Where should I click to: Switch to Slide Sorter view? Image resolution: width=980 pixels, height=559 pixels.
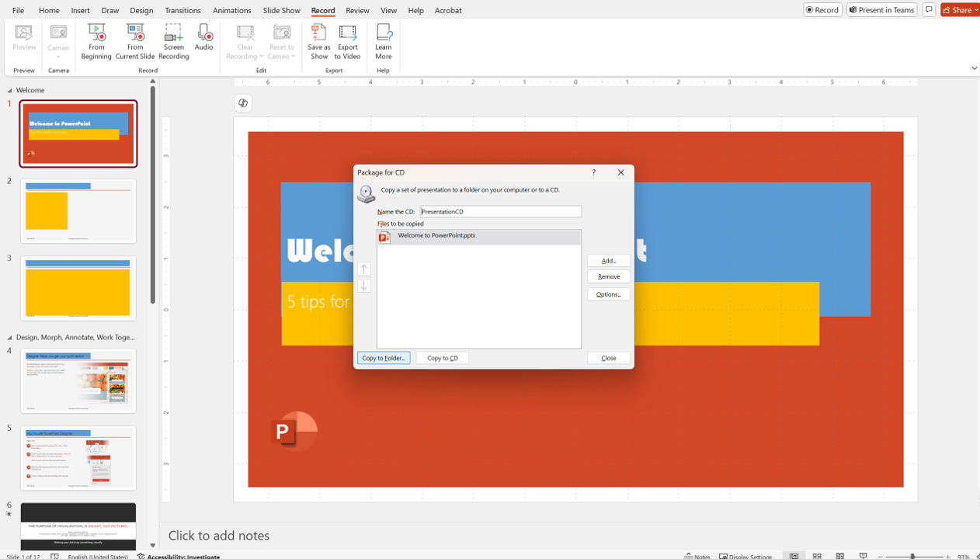coord(816,555)
